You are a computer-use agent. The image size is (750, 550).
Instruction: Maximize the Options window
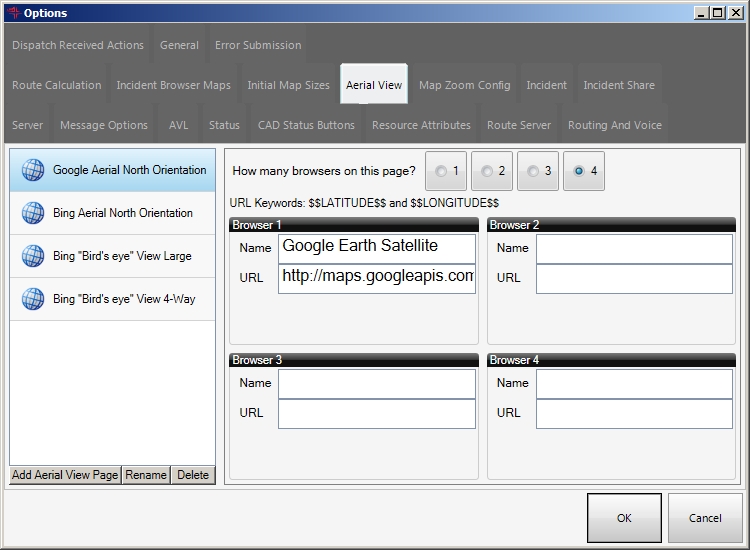point(718,13)
